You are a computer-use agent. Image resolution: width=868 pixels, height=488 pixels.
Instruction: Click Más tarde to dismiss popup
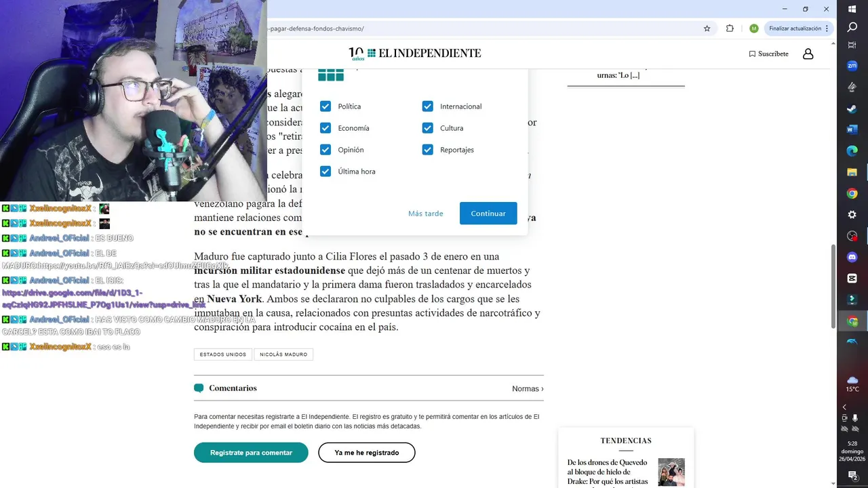pos(426,213)
